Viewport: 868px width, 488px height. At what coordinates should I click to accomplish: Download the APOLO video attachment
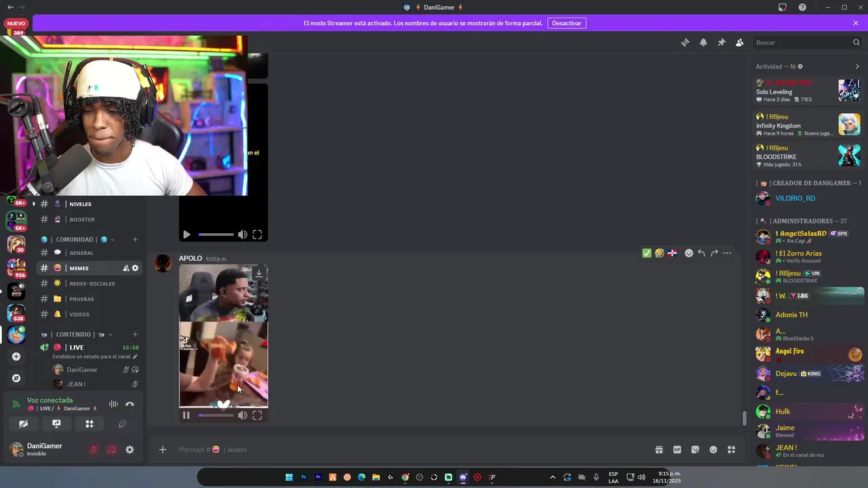click(258, 273)
